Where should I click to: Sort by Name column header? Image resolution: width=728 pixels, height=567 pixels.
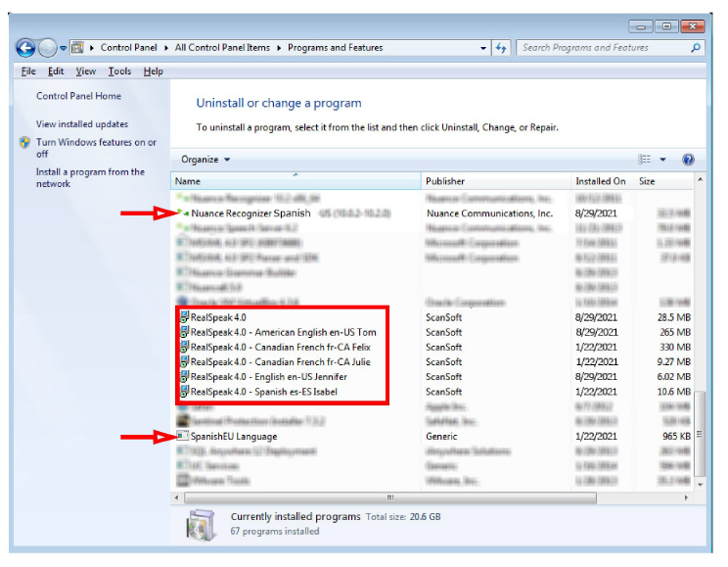coord(296,181)
